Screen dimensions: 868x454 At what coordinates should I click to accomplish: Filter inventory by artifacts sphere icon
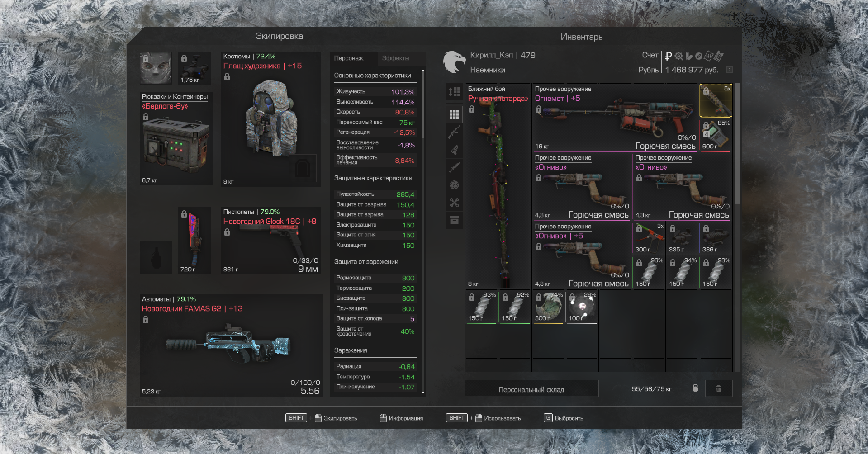coord(454,185)
